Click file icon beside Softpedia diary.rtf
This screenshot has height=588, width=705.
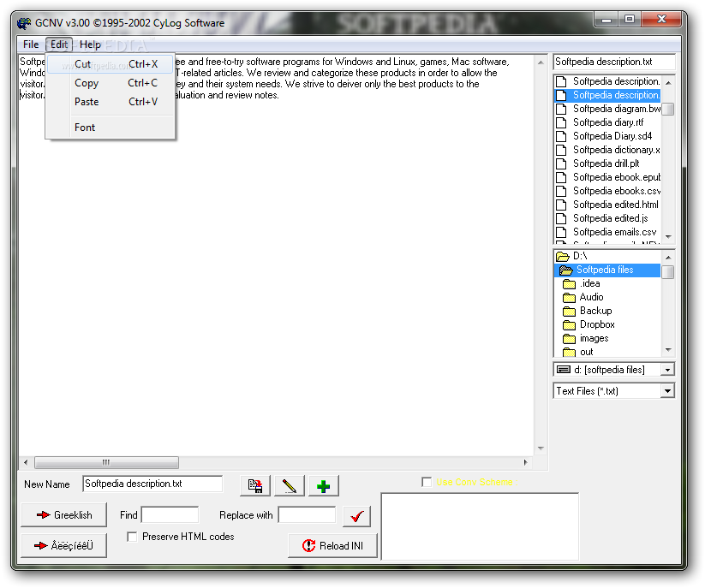(561, 122)
